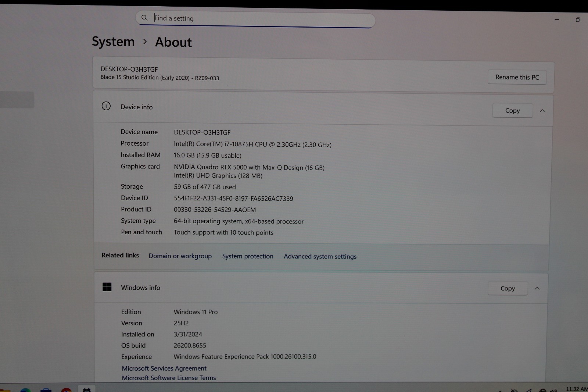
Task: Click the Storage label
Action: [x=132, y=186]
